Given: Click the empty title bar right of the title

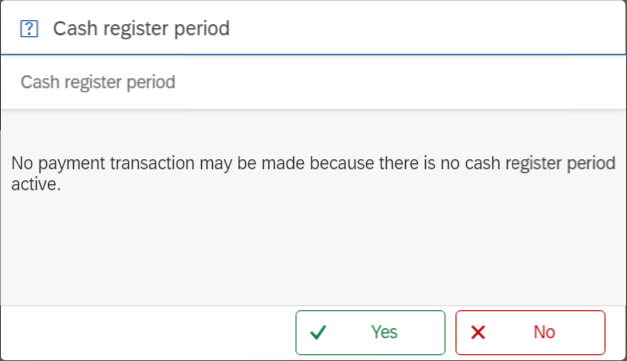Looking at the screenshot, I should tap(428, 28).
